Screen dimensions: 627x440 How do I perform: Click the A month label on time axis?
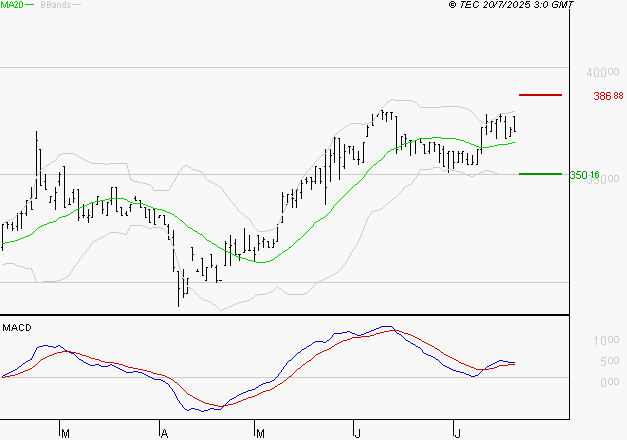[164, 433]
